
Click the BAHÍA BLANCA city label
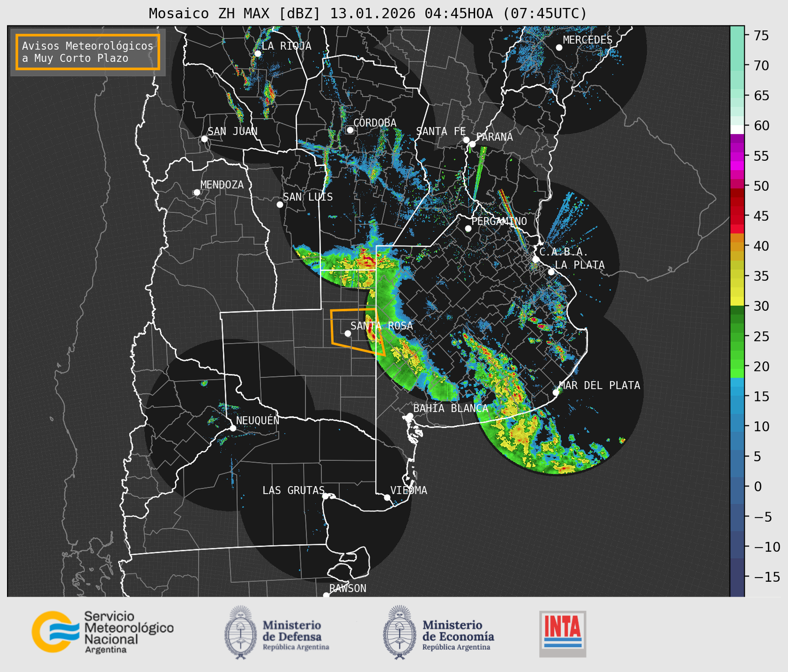click(451, 408)
